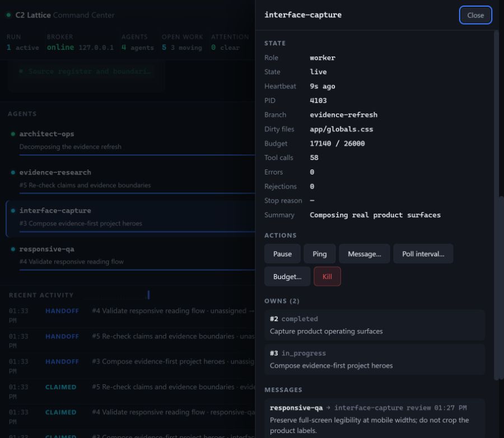
Task: Click the BROKER online 127.0.0.1 stat
Action: click(80, 43)
